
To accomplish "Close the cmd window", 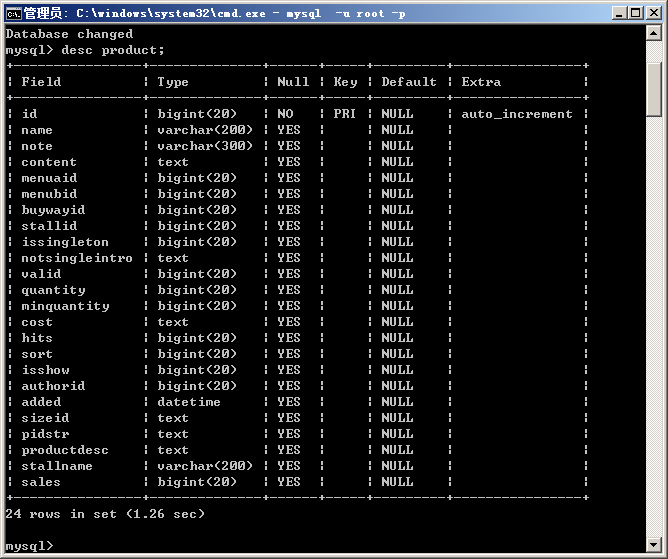I will (653, 13).
